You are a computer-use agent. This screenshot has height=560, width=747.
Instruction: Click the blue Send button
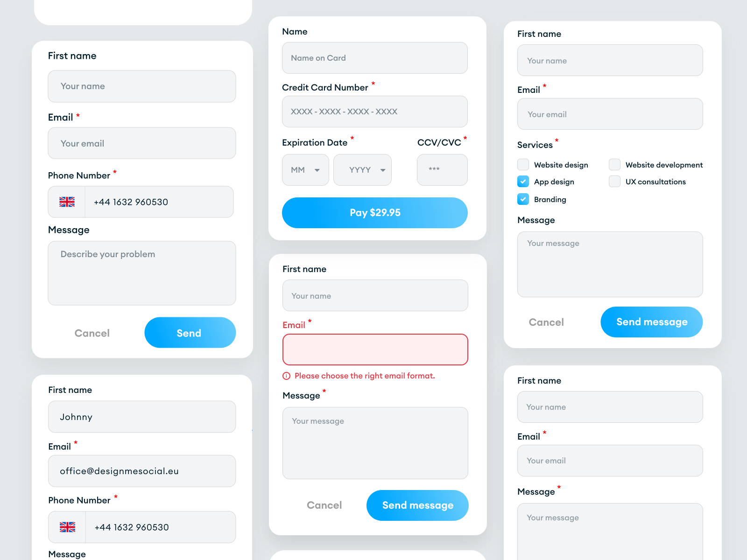[x=190, y=333]
